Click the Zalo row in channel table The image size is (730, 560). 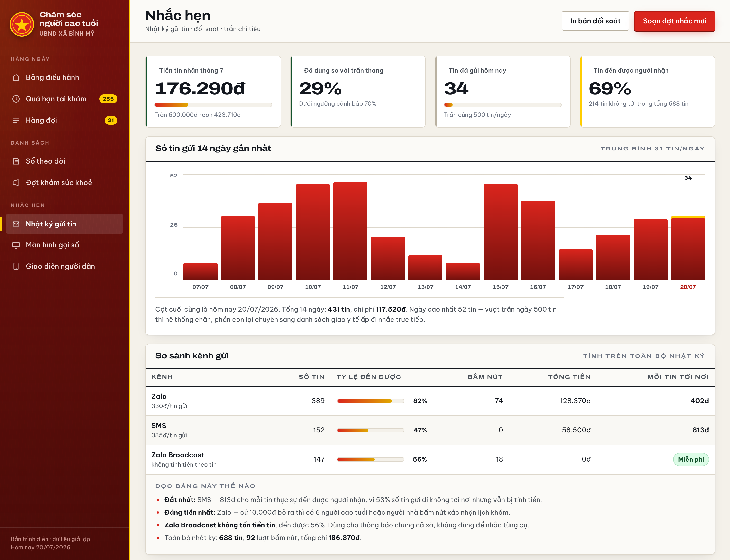pyautogui.click(x=430, y=401)
